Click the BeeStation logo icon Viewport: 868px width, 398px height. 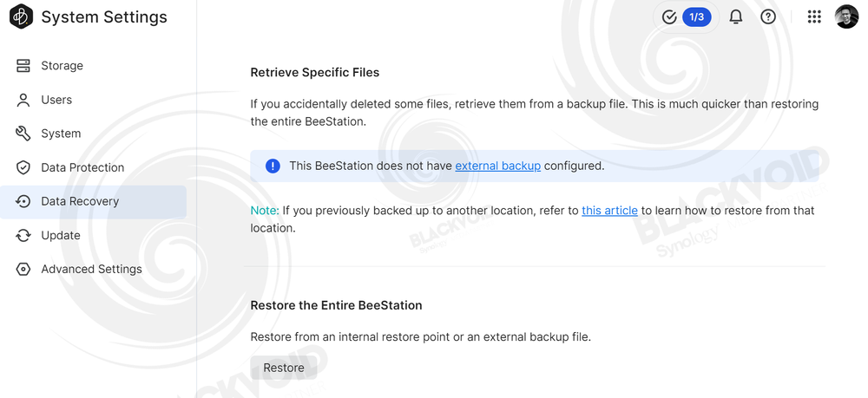pos(21,16)
